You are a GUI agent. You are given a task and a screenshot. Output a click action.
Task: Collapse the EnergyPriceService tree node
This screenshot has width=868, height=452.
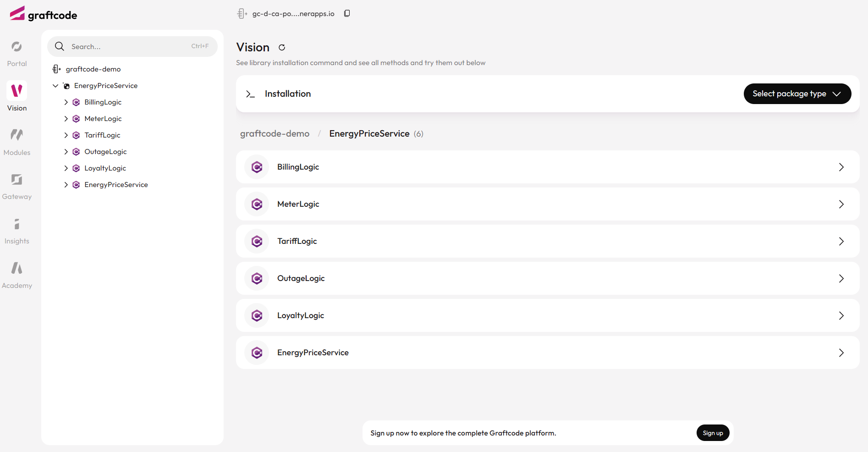(55, 86)
